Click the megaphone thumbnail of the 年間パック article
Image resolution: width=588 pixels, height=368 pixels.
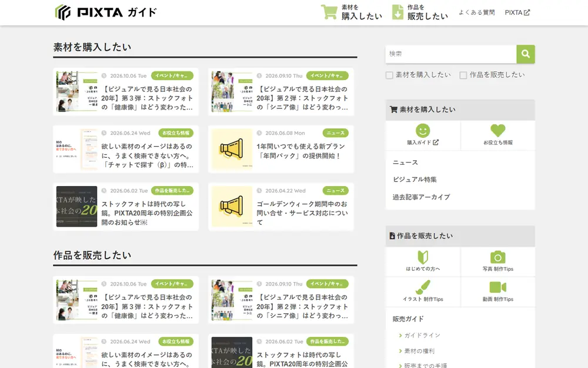coord(232,149)
